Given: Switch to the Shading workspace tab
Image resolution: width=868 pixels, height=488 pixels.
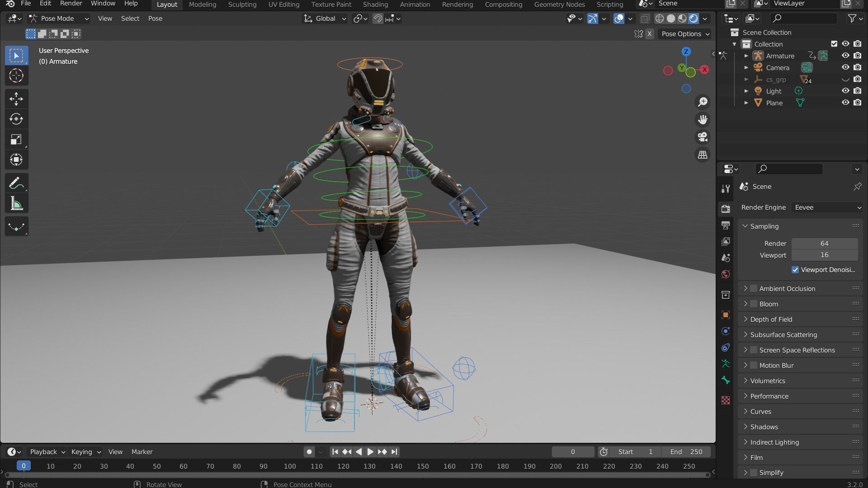Looking at the screenshot, I should tap(375, 5).
